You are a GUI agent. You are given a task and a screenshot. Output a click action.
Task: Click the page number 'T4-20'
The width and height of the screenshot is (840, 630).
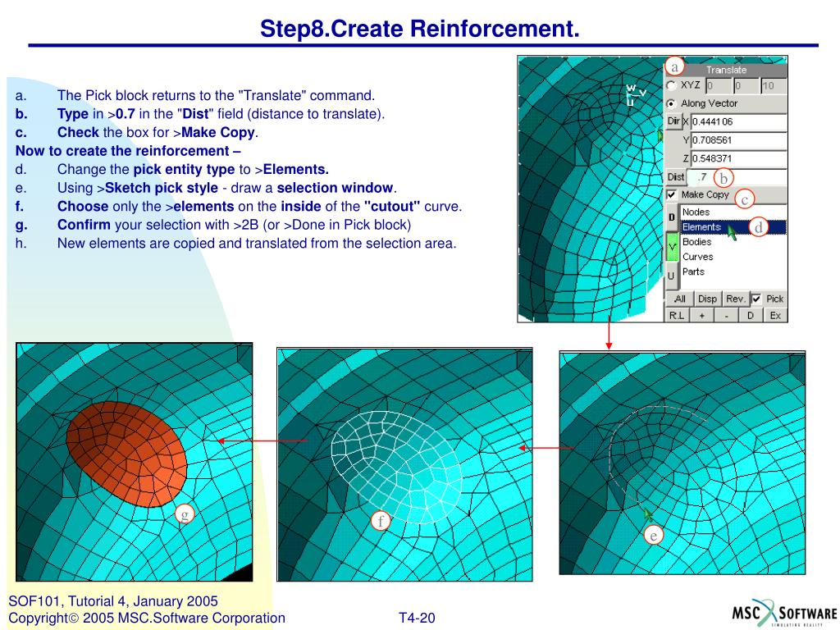pyautogui.click(x=417, y=619)
